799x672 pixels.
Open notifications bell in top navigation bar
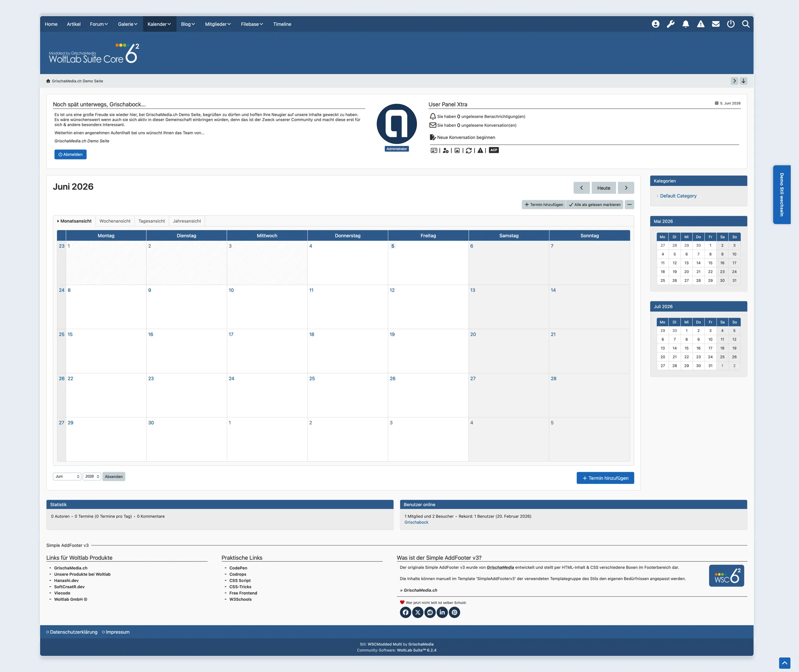click(685, 24)
